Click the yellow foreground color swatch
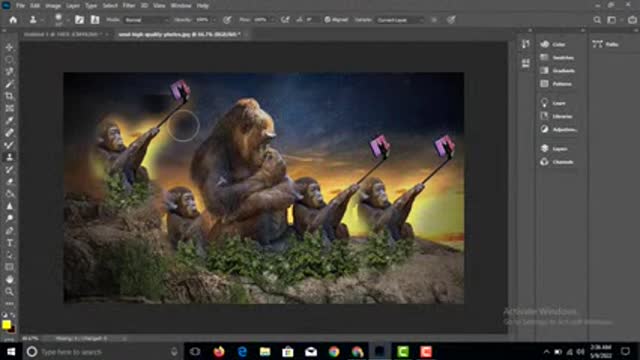 (x=6, y=324)
